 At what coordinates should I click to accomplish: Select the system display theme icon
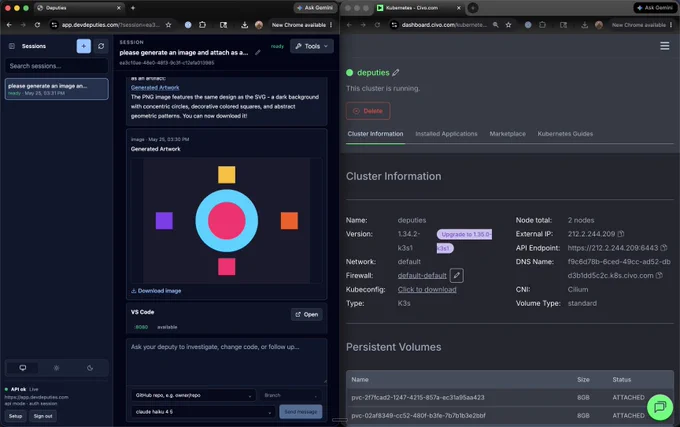(23, 368)
